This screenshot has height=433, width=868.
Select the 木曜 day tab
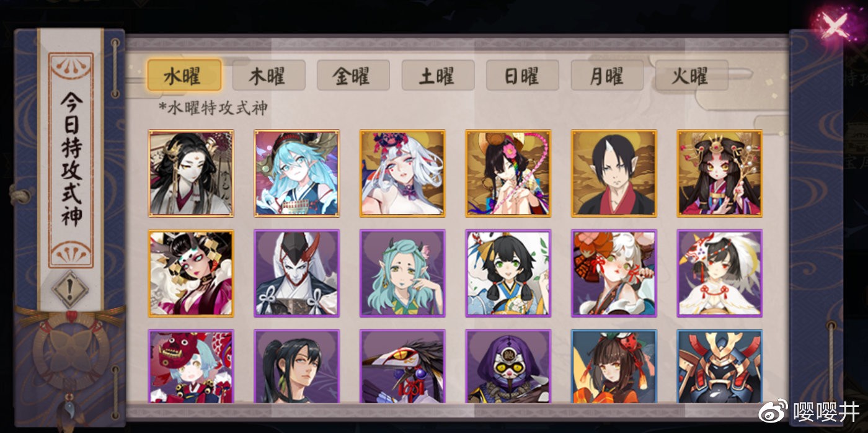(268, 75)
